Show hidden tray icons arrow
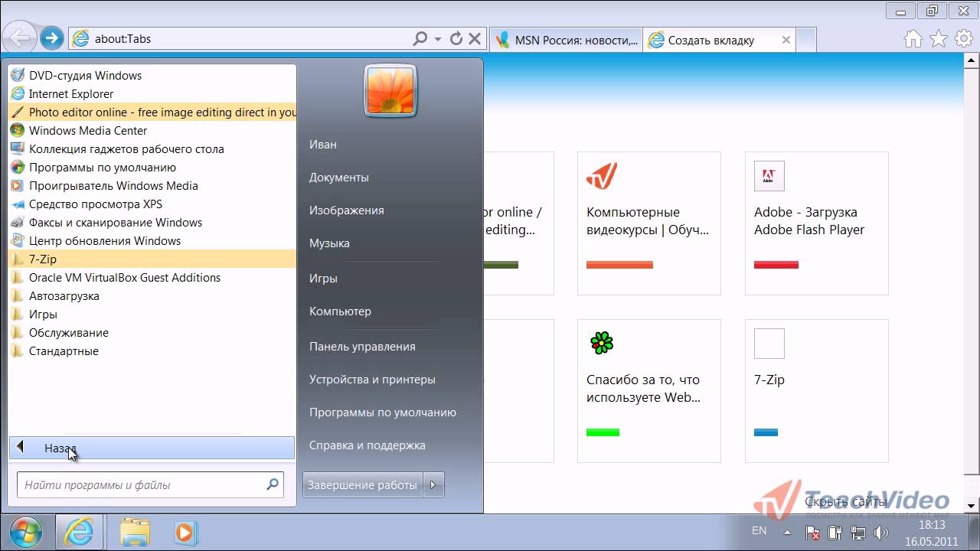Viewport: 980px width, 551px height. coord(787,531)
